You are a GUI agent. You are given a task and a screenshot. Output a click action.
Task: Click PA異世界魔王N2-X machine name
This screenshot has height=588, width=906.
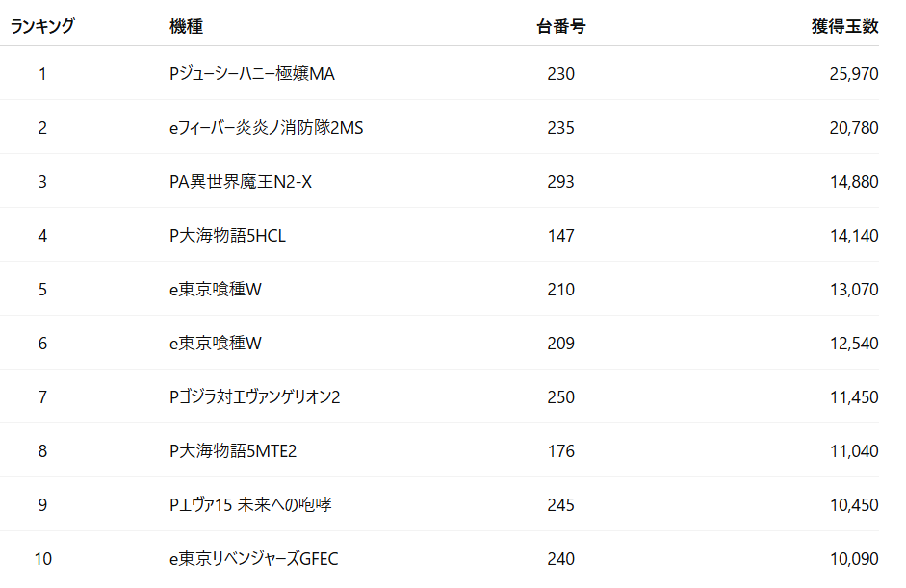click(241, 182)
